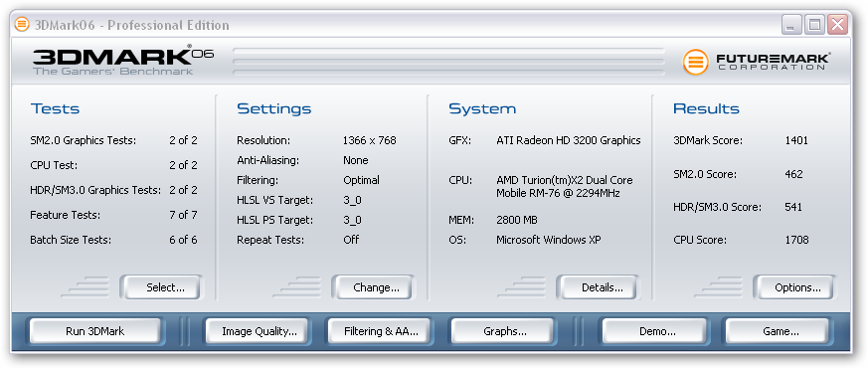
Task: Click the GFX: label
Action: 460,140
